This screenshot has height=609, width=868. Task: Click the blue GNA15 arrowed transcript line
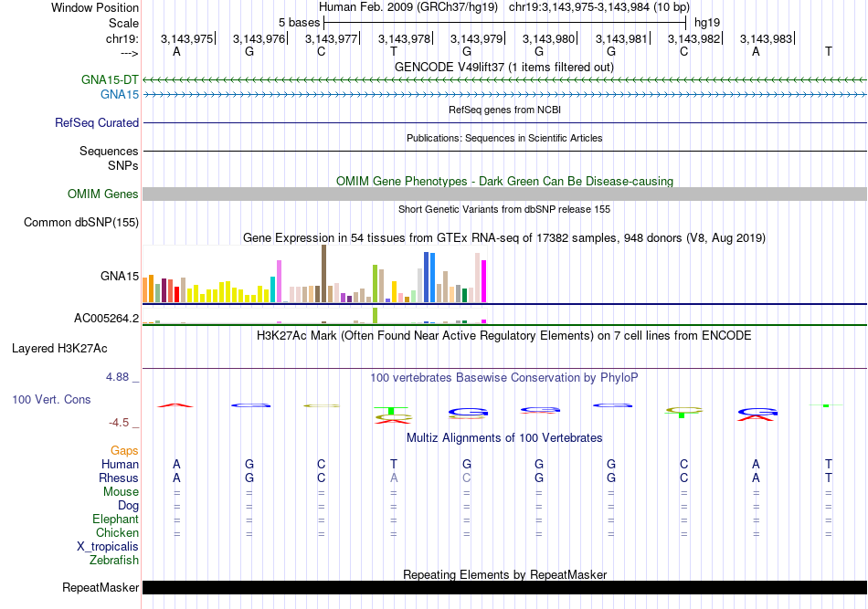tap(504, 95)
